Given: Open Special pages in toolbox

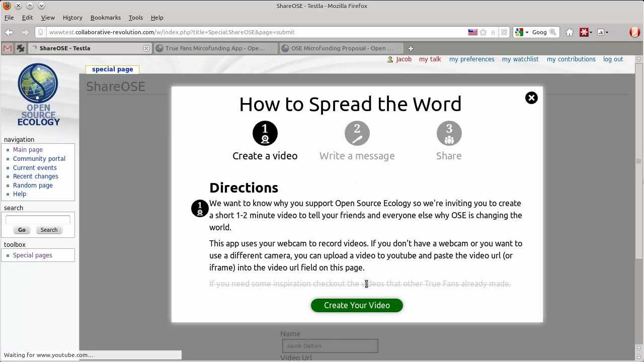Looking at the screenshot, I should [33, 255].
